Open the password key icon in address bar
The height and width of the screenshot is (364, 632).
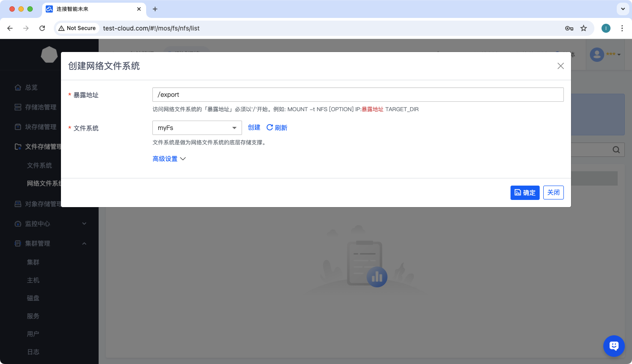click(569, 28)
